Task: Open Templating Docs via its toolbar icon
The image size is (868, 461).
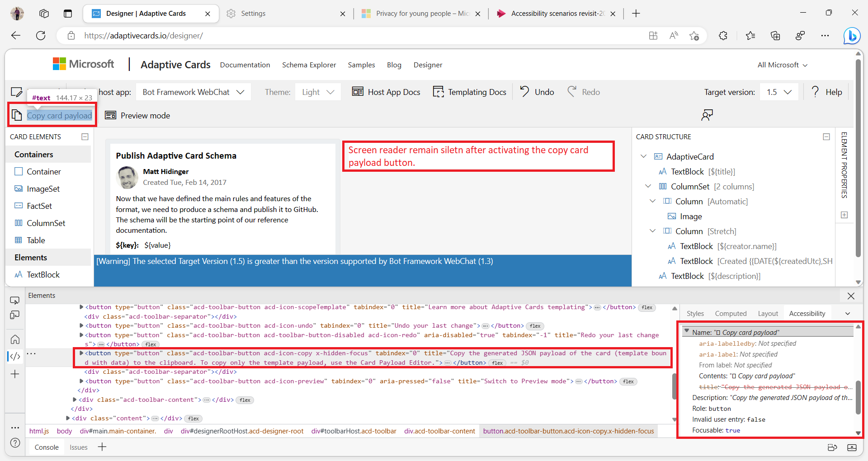Action: (439, 91)
